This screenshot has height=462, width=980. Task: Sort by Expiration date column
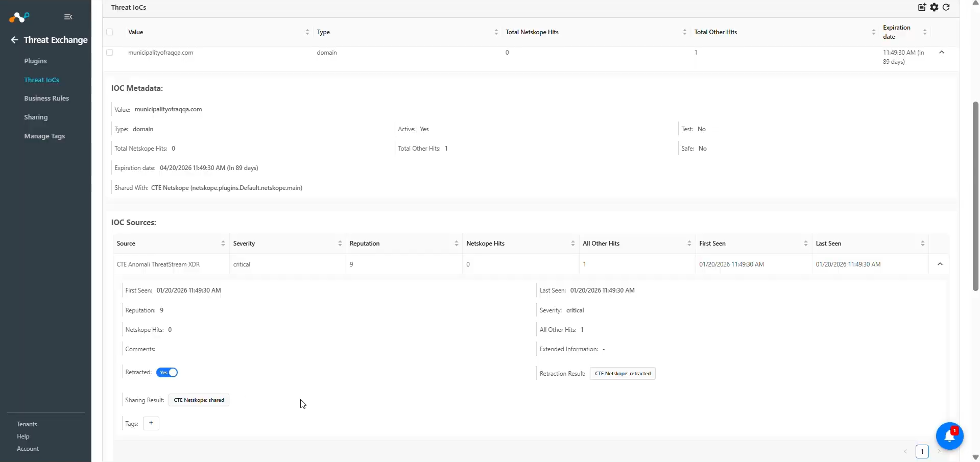(x=925, y=32)
